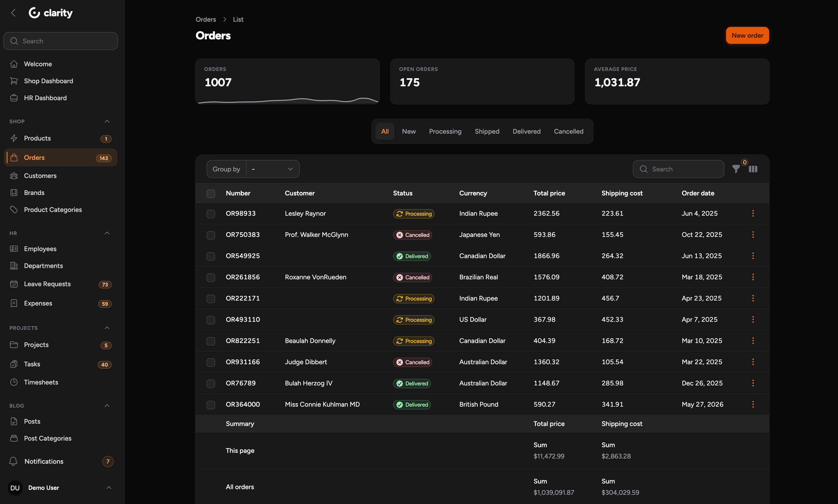
Task: Toggle the select-all header checkbox
Action: [211, 194]
